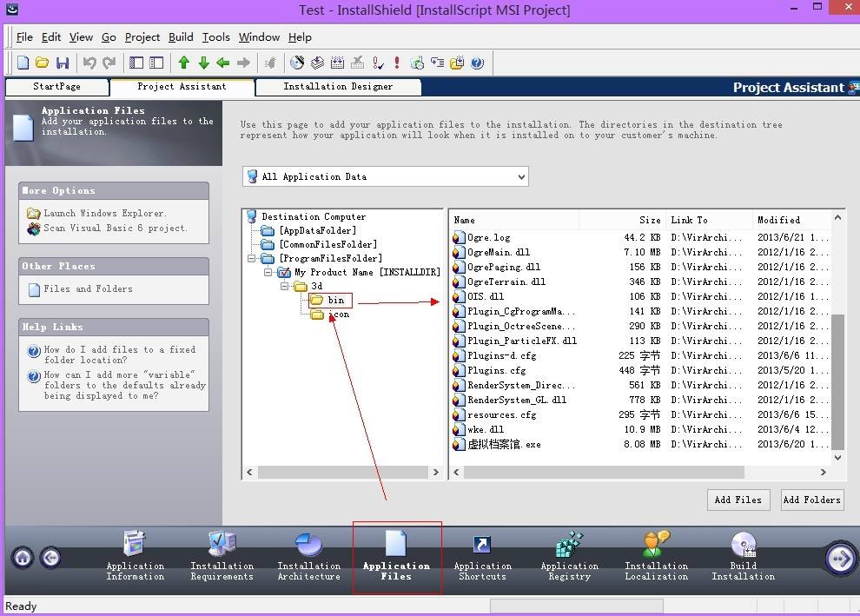
Task: Open the Project menu
Action: click(142, 36)
